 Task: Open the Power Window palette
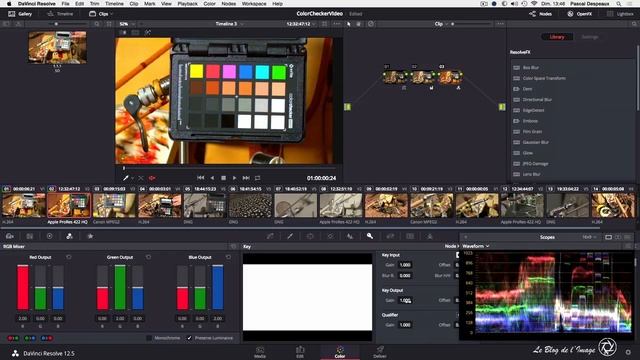[x=310, y=236]
